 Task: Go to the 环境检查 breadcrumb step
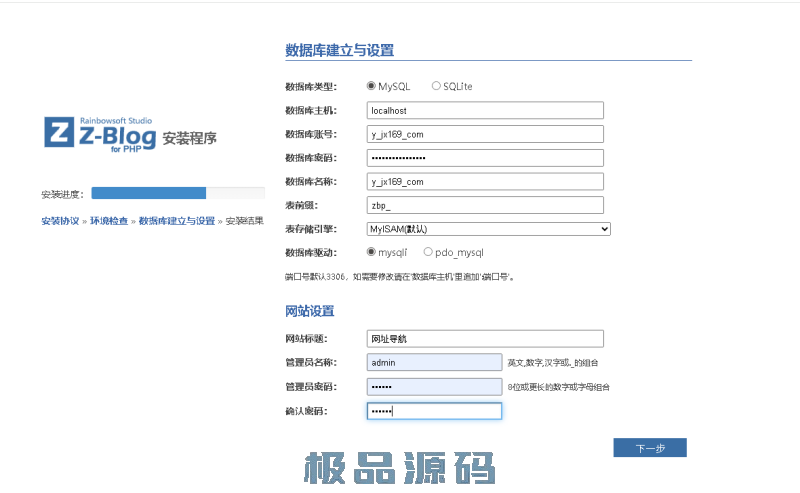[109, 220]
